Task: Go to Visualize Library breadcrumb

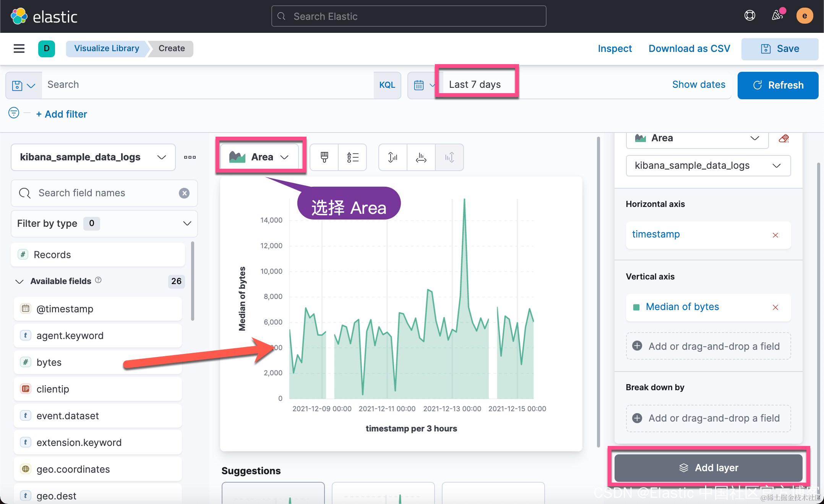Action: click(x=106, y=48)
